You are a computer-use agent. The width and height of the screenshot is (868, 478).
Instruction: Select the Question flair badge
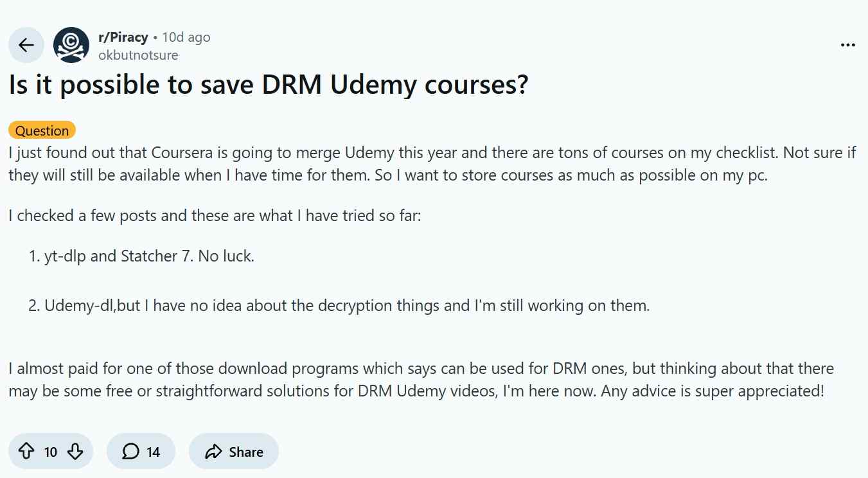(x=42, y=130)
